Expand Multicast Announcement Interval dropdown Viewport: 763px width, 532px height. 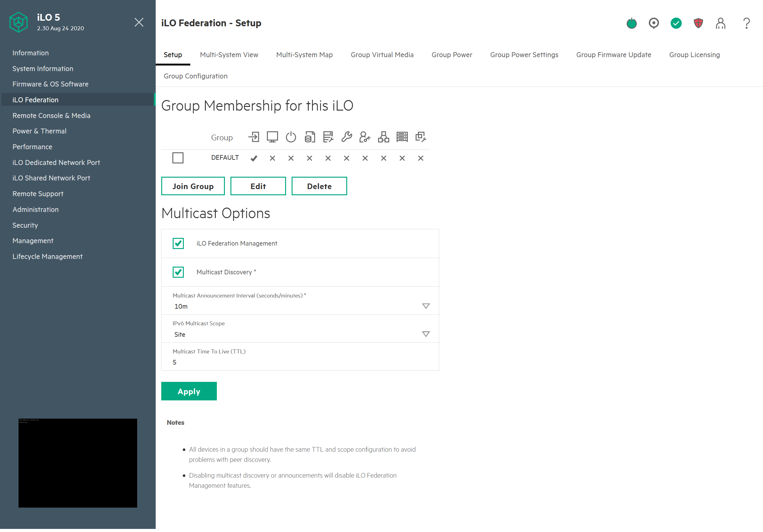point(425,306)
